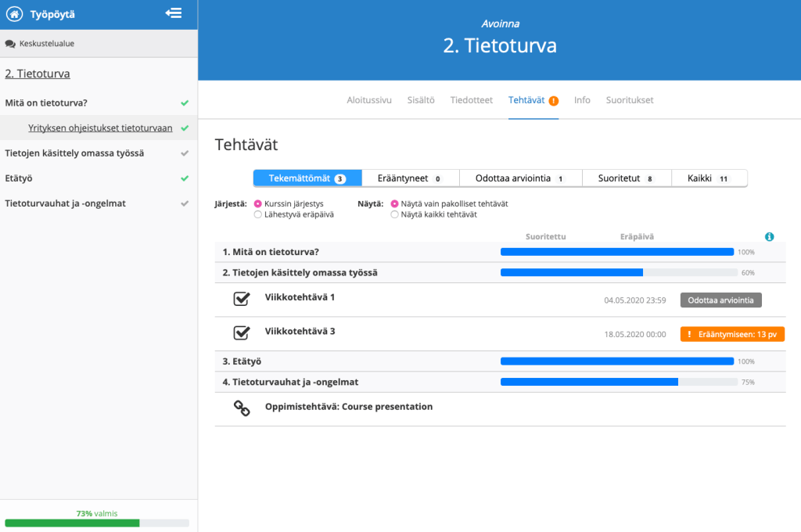Enable Näytä kaikki tehtävät option

tap(395, 214)
